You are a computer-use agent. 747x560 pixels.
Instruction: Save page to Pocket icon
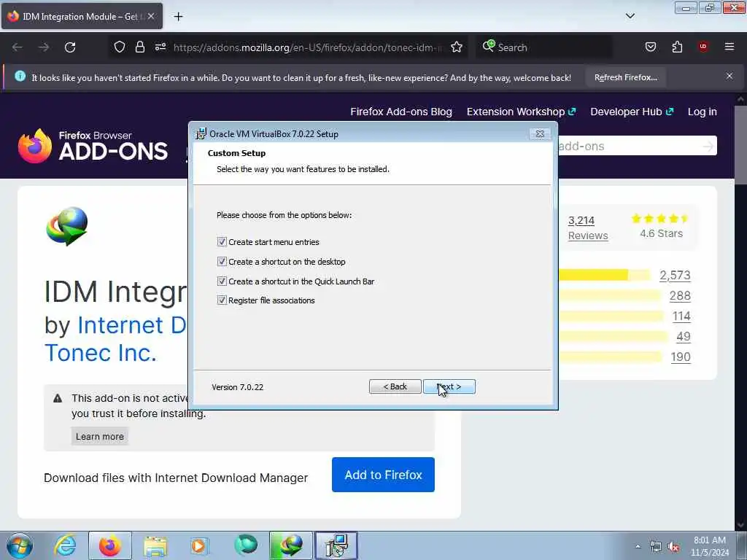[x=650, y=47]
